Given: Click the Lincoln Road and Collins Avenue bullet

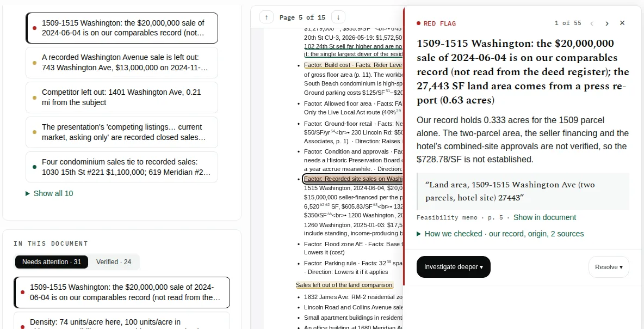Looking at the screenshot, I should [x=353, y=307].
